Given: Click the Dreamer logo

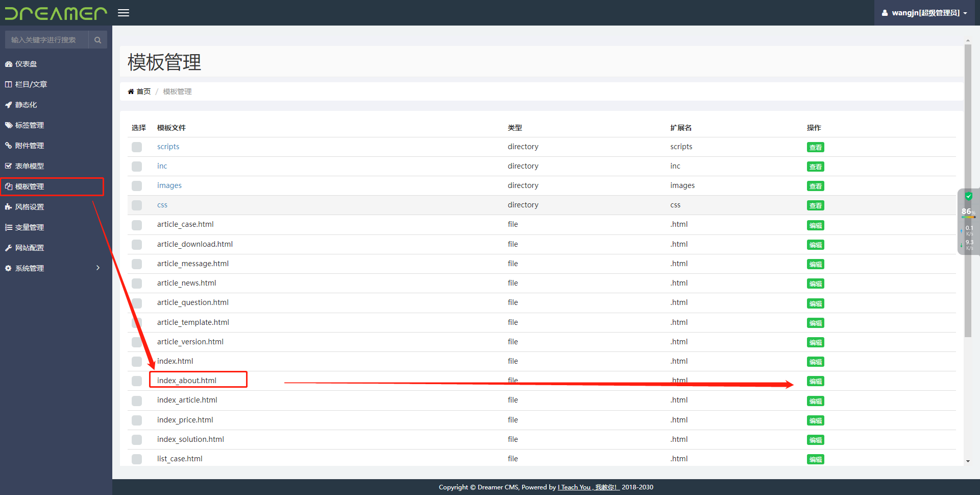Looking at the screenshot, I should coord(56,13).
